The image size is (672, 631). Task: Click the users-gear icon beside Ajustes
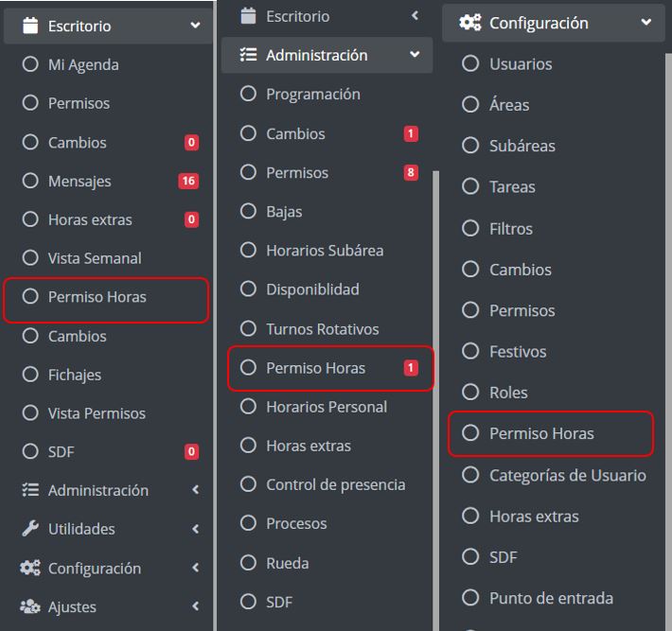click(x=30, y=607)
